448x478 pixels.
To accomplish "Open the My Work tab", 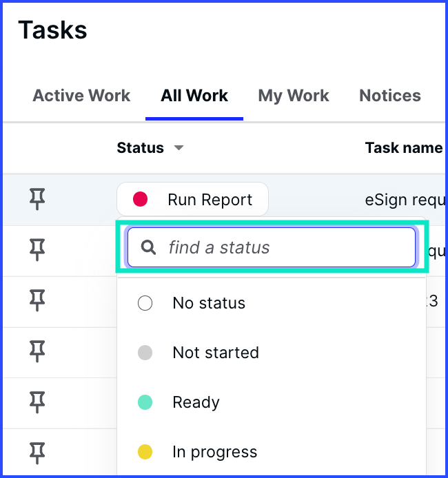I will (x=294, y=96).
